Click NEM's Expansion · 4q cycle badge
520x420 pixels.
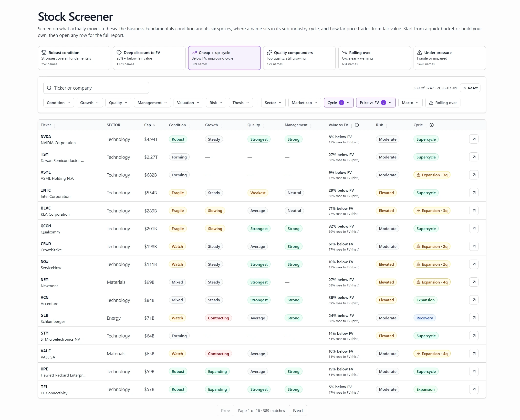(432, 282)
